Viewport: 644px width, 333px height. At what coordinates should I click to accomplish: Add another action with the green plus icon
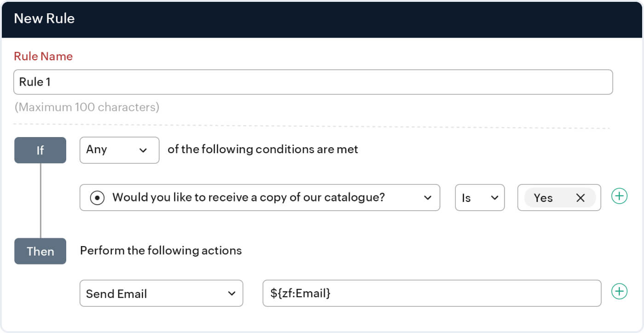[x=619, y=291]
